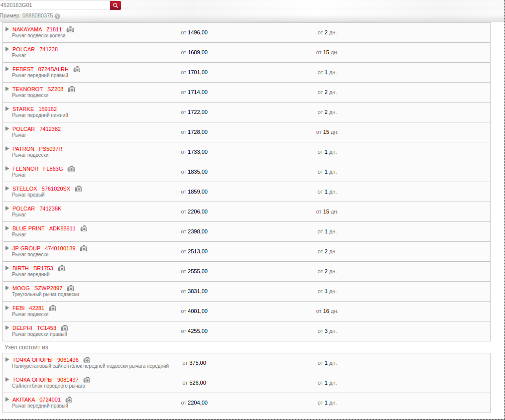505x420 pixels.
Task: View the camera icon beside FEBEST 0724BALRH
Action: tap(77, 70)
